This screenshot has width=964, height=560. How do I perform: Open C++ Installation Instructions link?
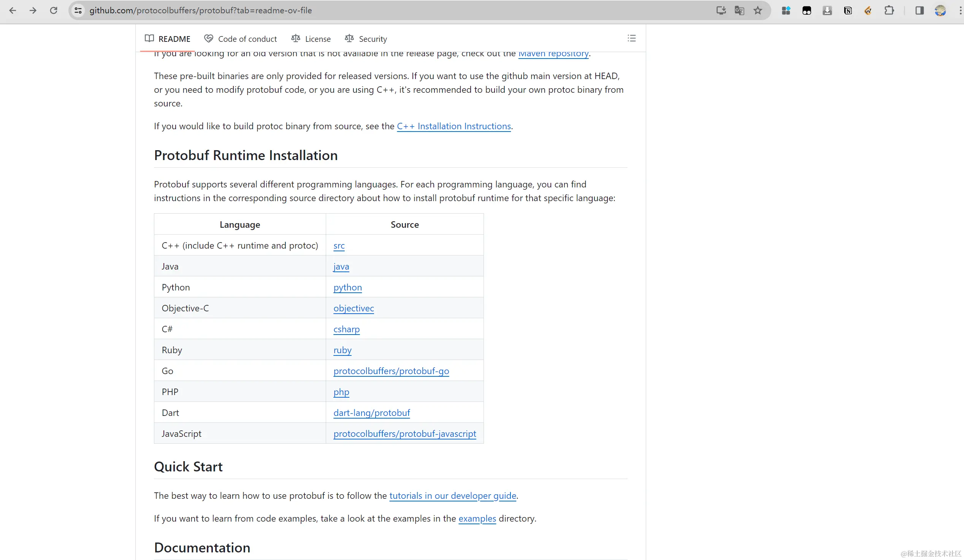454,126
